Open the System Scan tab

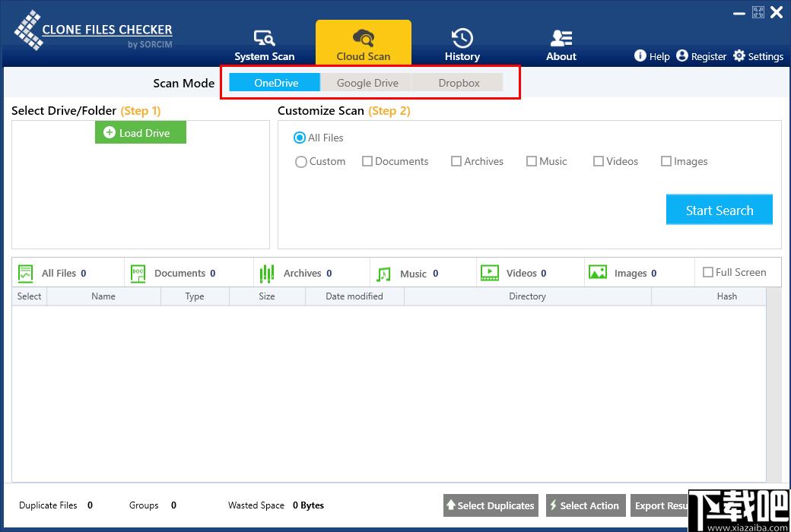[265, 46]
